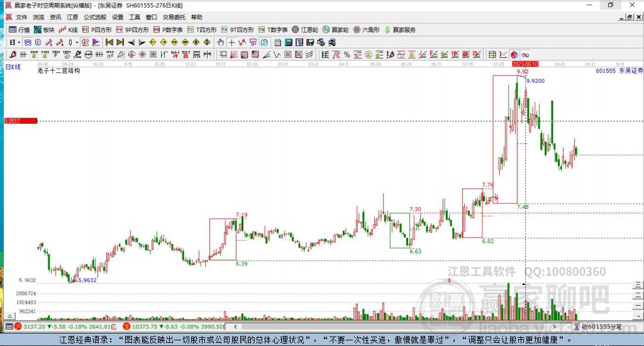Open the 板块 sector view
Screen dimensions: 644x346
point(44,30)
